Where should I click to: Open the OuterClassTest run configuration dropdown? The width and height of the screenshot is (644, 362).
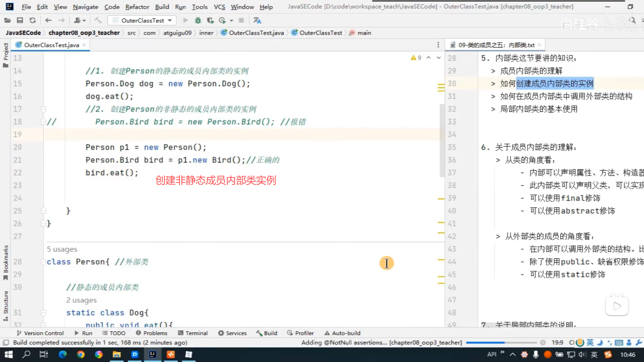(x=143, y=20)
